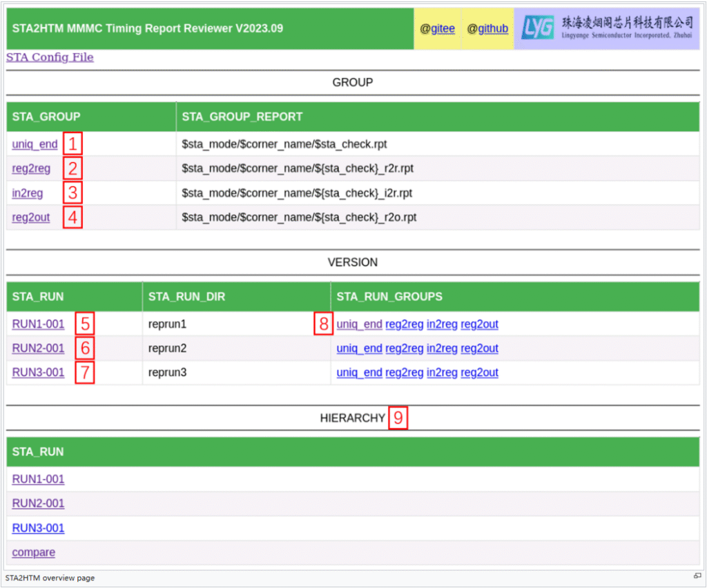Click reg2reg in the reprun2 row
Viewport: 707px width, 588px height.
click(x=405, y=349)
